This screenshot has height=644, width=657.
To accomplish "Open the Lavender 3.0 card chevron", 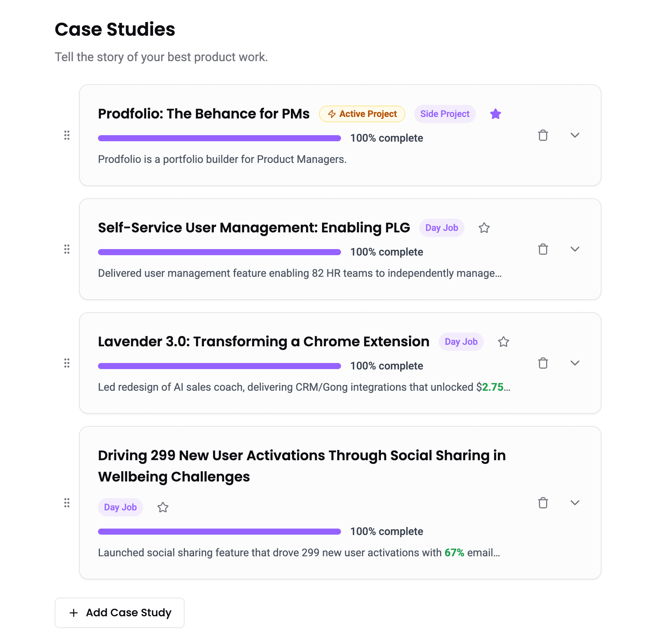I will pos(575,363).
